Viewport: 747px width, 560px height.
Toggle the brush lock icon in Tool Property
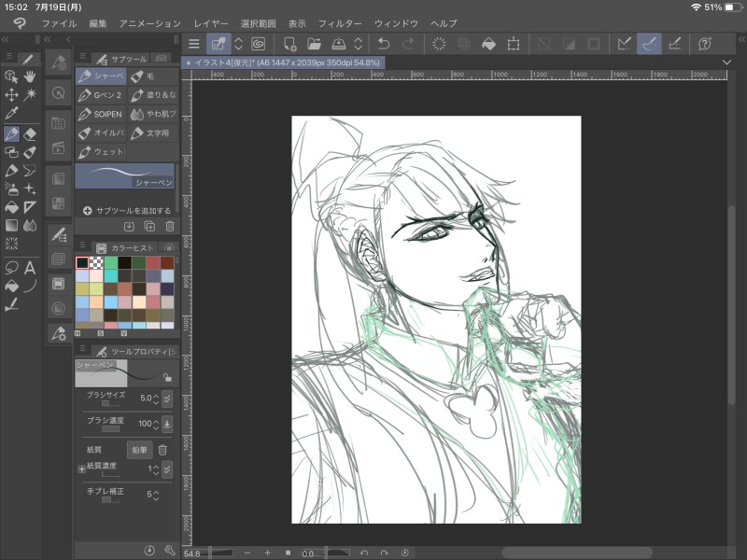166,377
